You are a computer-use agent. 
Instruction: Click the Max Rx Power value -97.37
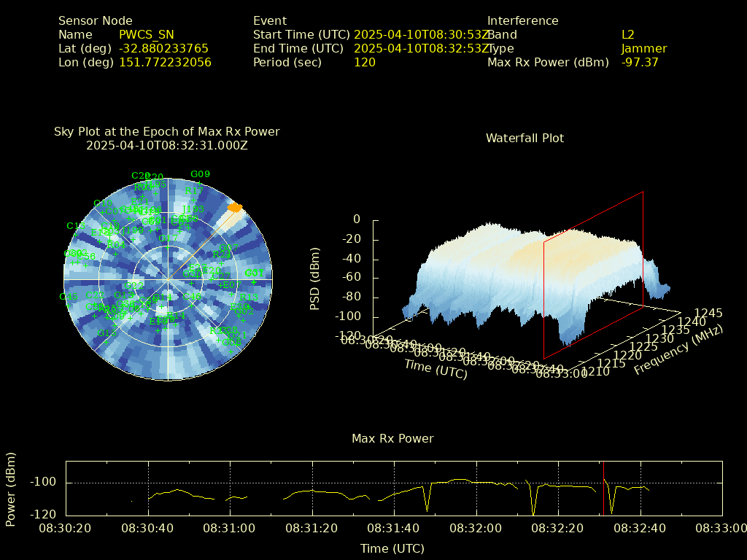coord(640,63)
